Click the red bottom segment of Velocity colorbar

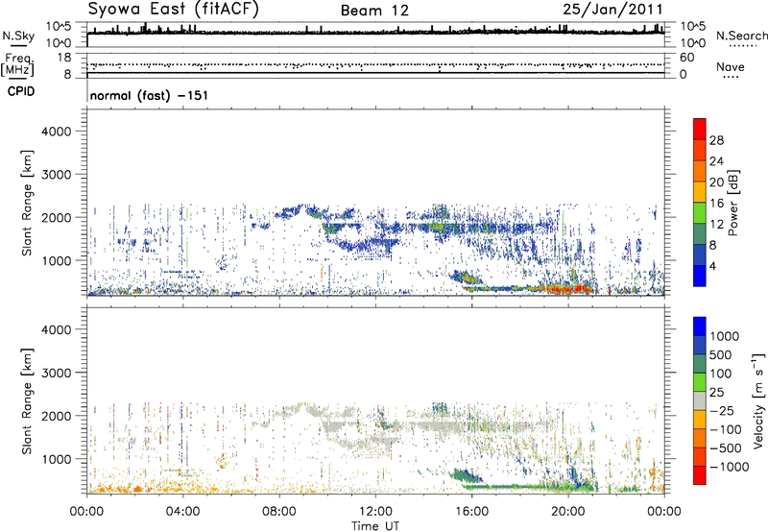coord(700,475)
